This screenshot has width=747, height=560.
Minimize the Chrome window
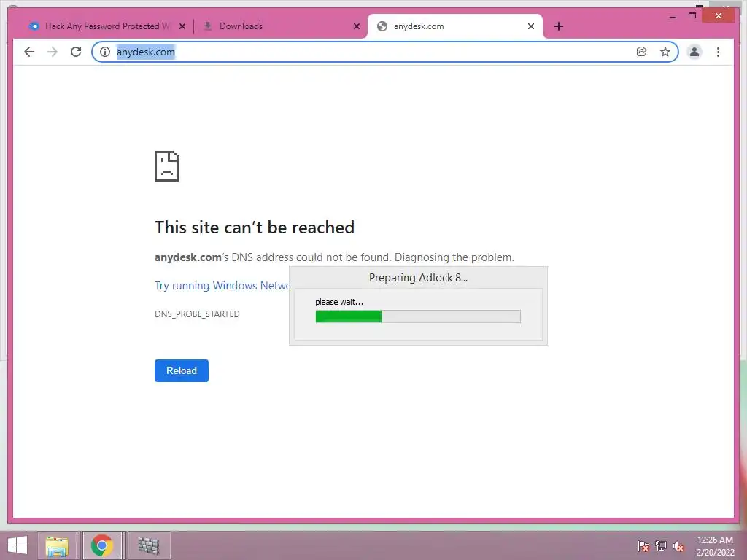(x=672, y=16)
